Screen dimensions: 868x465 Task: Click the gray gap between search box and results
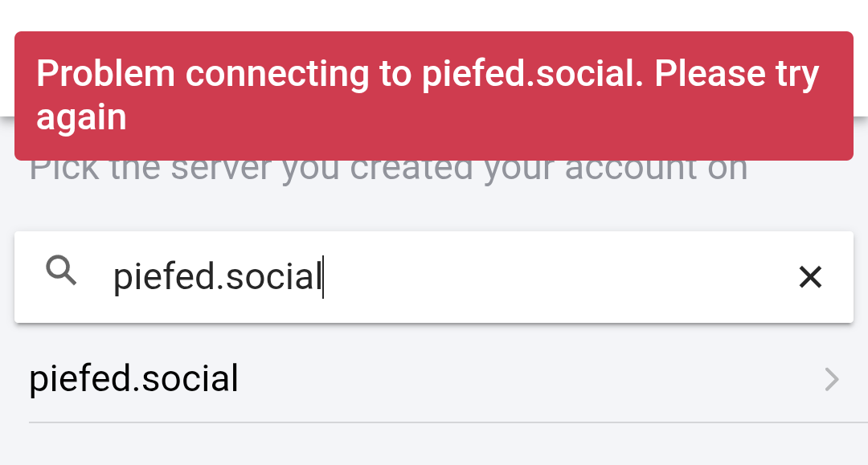434,335
